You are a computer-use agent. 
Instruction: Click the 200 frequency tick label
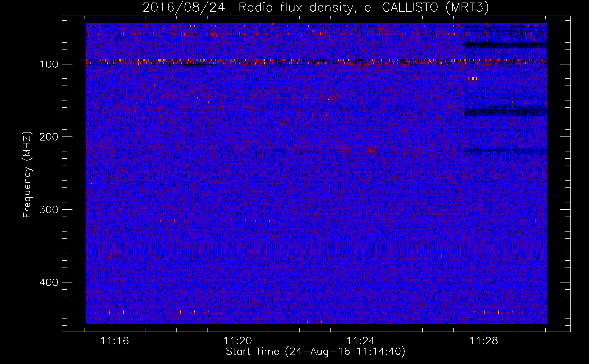tap(49, 137)
